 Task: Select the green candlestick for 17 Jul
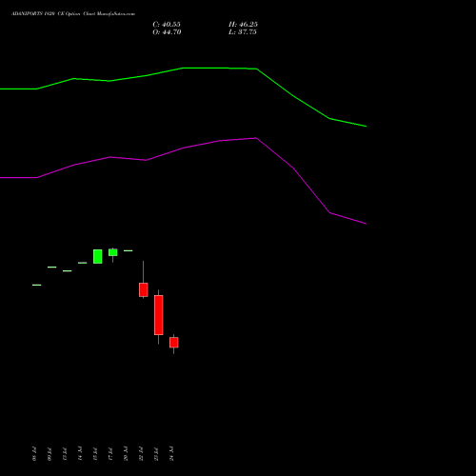point(113,252)
